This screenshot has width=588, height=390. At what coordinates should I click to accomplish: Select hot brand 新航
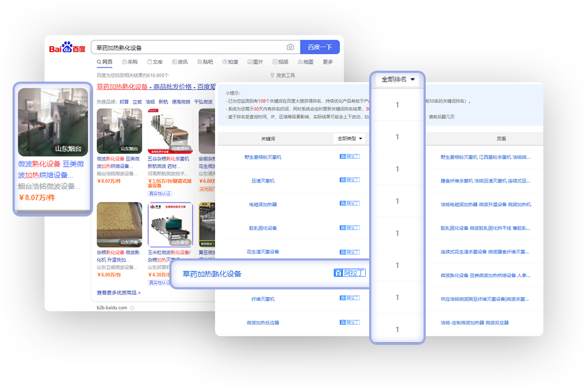[163, 102]
